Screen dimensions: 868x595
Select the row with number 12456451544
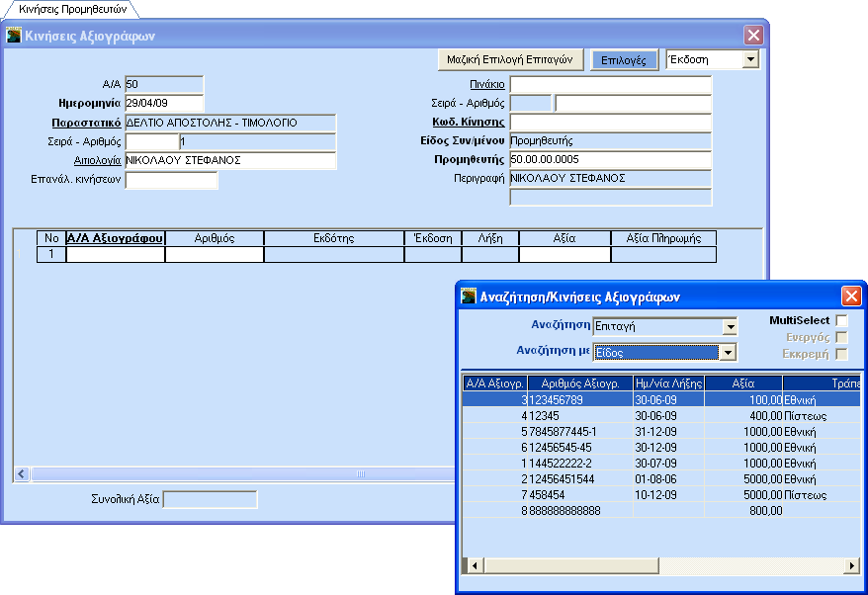[661, 478]
